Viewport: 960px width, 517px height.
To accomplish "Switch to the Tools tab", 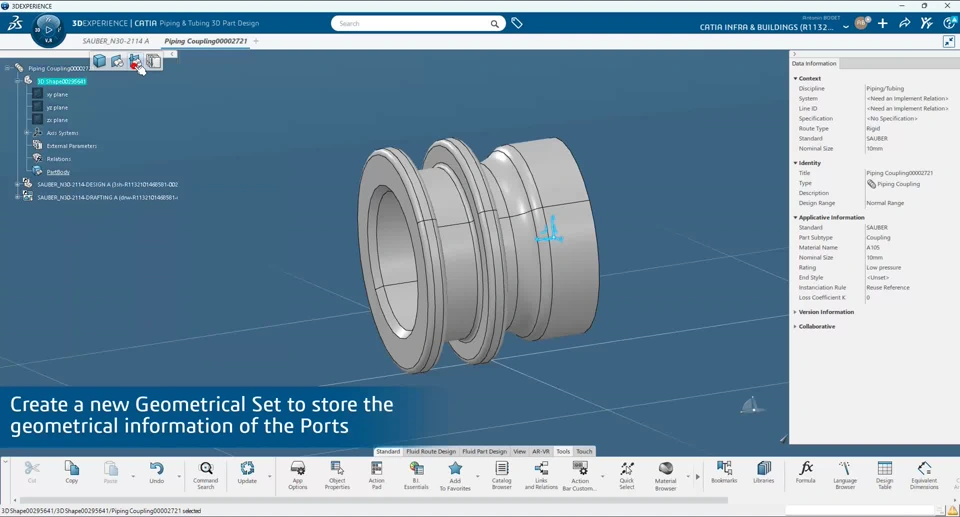I will coord(563,451).
